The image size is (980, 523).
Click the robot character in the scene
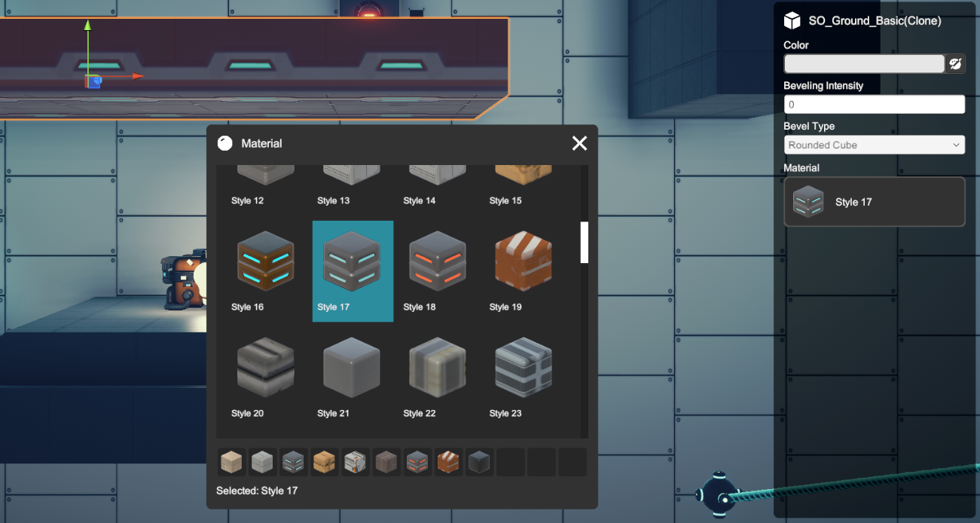(x=184, y=281)
